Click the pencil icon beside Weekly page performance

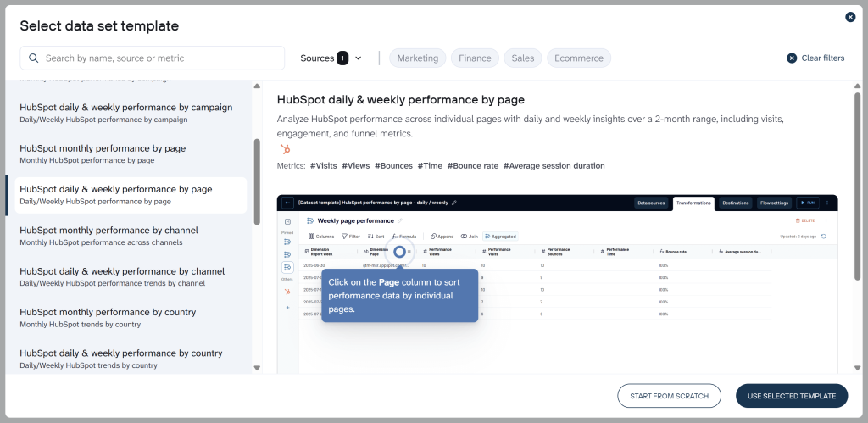coord(400,221)
